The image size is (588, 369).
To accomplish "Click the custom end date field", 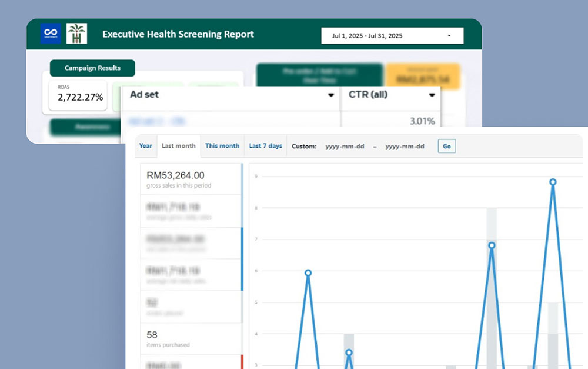I will (x=405, y=147).
